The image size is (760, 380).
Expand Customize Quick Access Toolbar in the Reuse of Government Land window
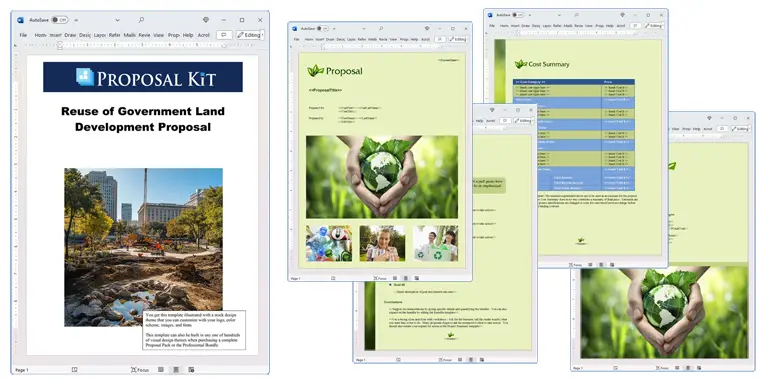click(77, 20)
